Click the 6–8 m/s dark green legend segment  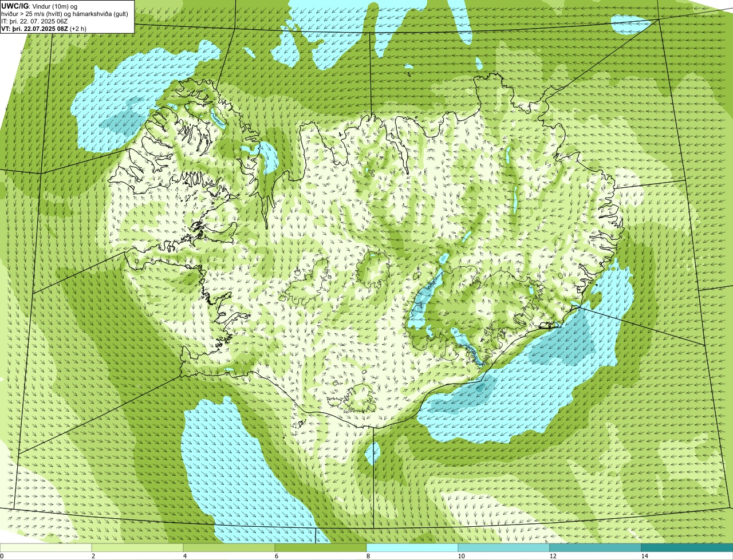click(321, 547)
